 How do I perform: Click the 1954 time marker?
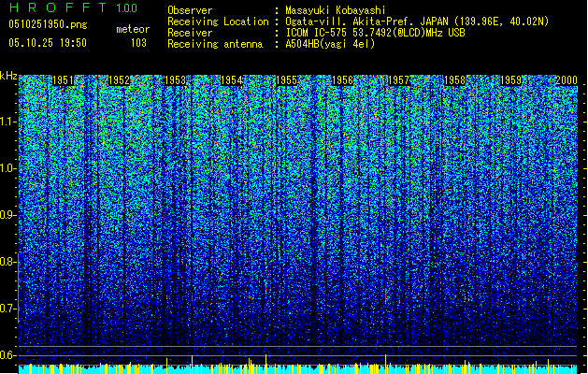[x=232, y=80]
